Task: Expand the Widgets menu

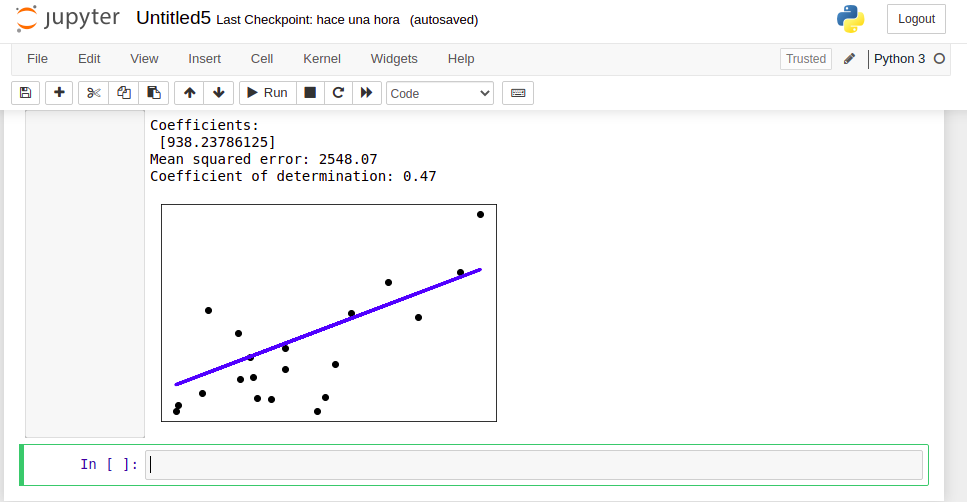Action: coord(394,59)
